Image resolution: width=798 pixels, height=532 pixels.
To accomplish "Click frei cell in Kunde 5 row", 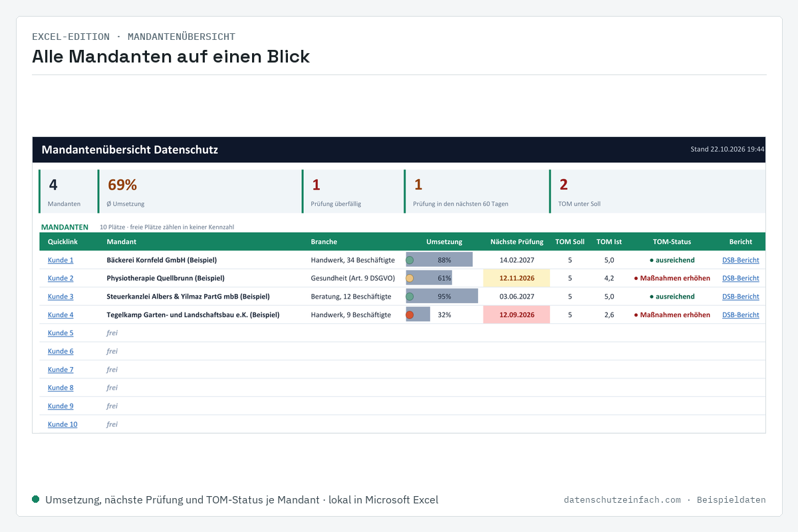I will pyautogui.click(x=112, y=332).
